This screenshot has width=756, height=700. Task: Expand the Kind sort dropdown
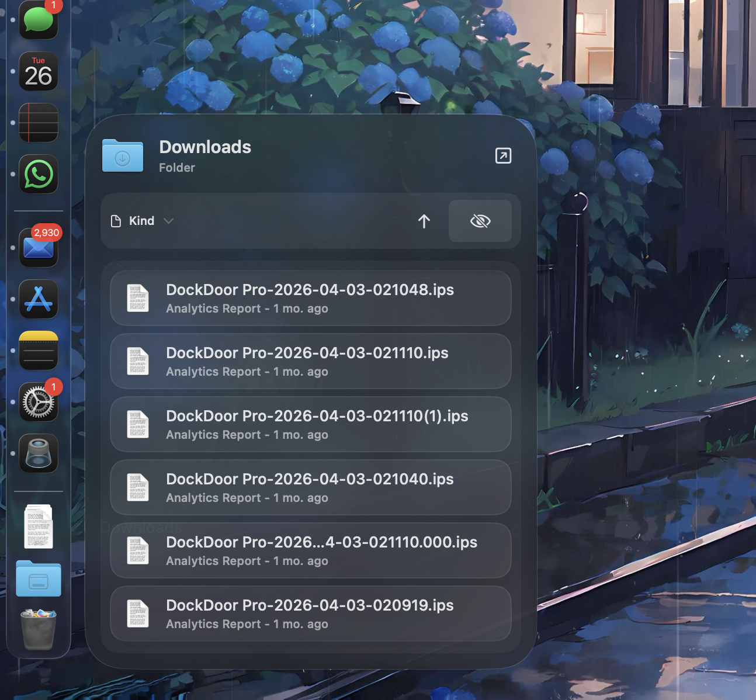143,221
